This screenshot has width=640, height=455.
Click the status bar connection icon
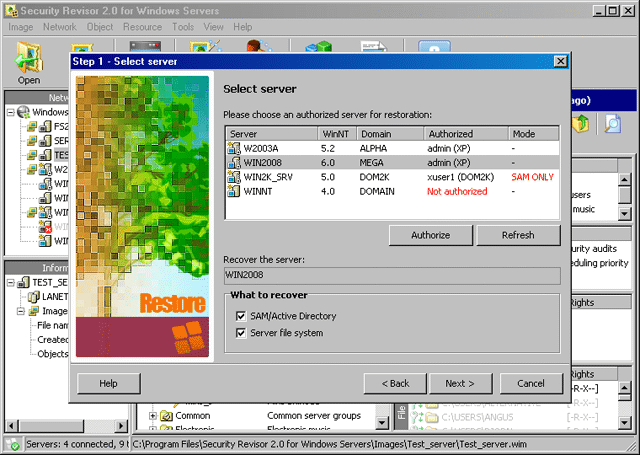[x=13, y=444]
